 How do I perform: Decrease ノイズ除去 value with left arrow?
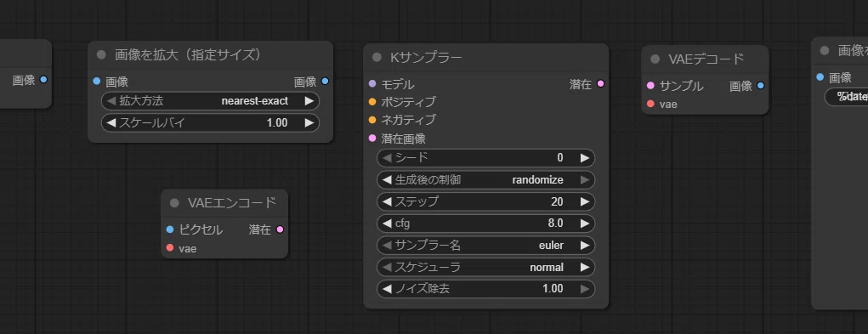pyautogui.click(x=387, y=289)
